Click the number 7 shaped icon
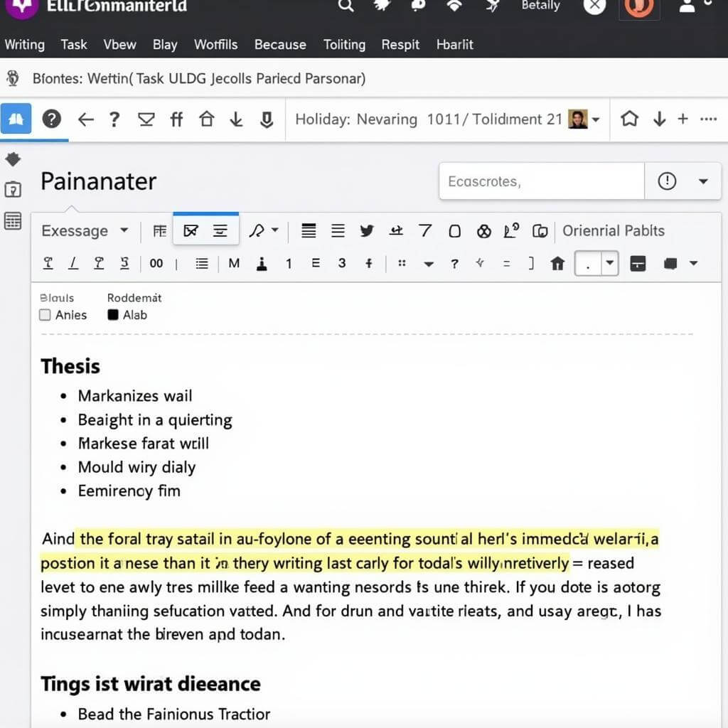 pyautogui.click(x=425, y=231)
